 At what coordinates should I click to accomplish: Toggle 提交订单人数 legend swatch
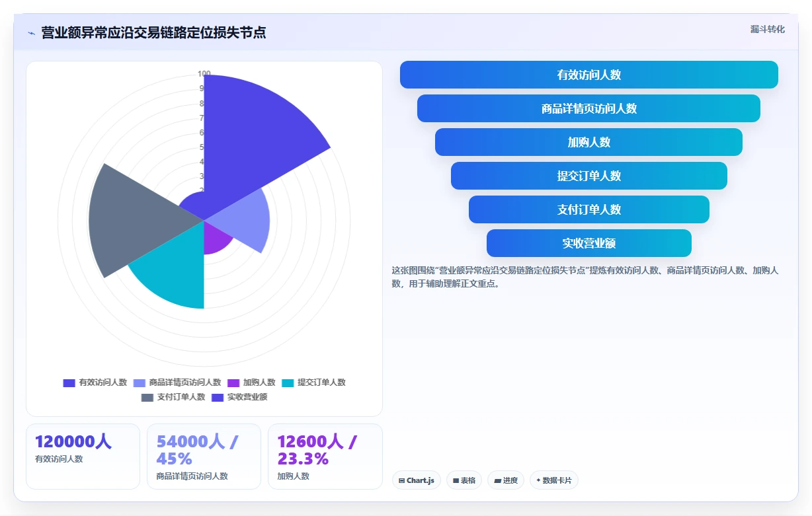288,383
